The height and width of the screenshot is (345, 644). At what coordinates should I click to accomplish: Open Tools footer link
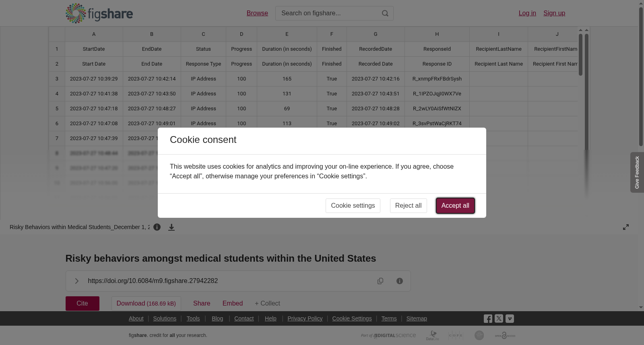point(193,318)
